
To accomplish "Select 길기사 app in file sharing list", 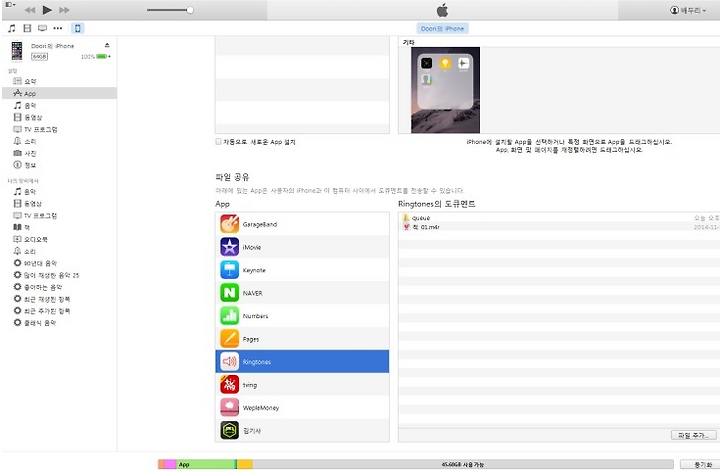I will [302, 430].
